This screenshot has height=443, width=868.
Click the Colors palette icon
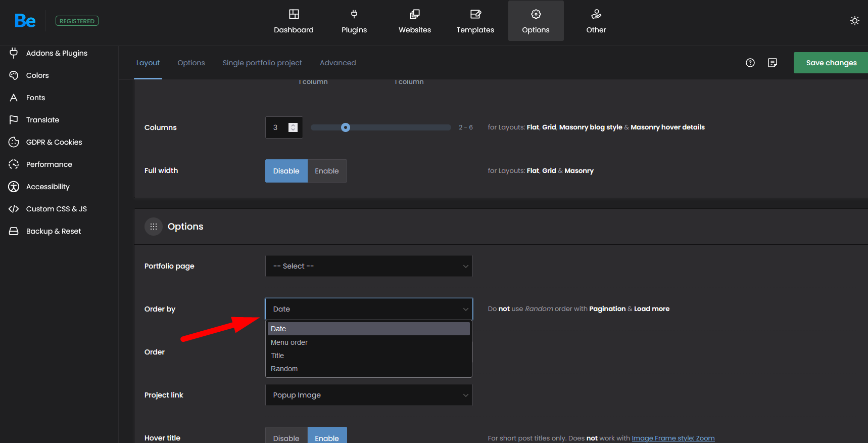14,75
